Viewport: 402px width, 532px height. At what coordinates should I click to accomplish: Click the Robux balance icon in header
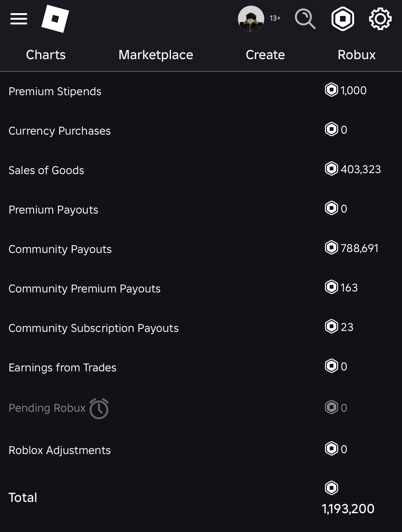[343, 19]
